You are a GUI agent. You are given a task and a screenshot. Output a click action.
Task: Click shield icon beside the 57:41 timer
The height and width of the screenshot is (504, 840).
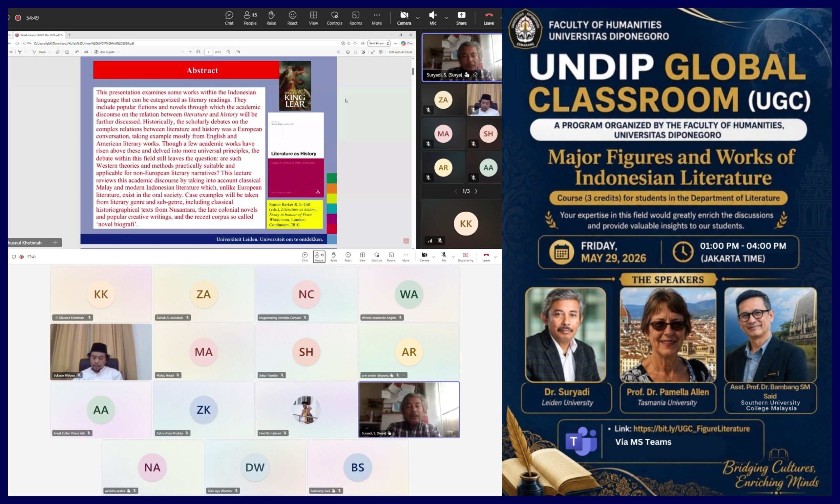[x=14, y=257]
